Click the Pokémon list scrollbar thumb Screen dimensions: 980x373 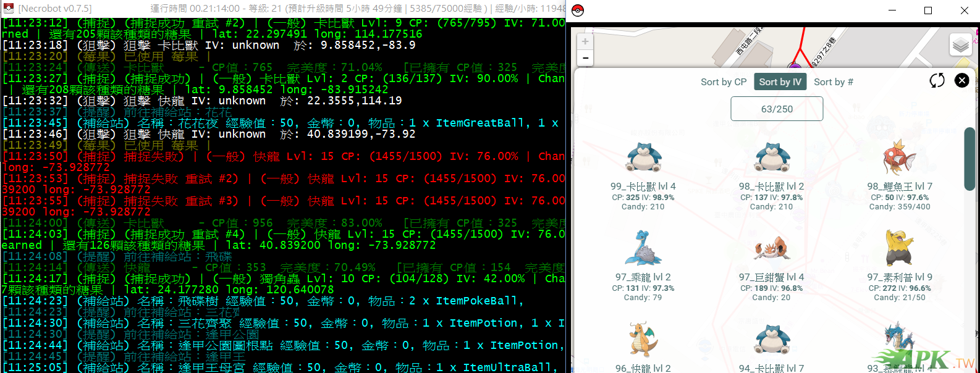(969, 159)
